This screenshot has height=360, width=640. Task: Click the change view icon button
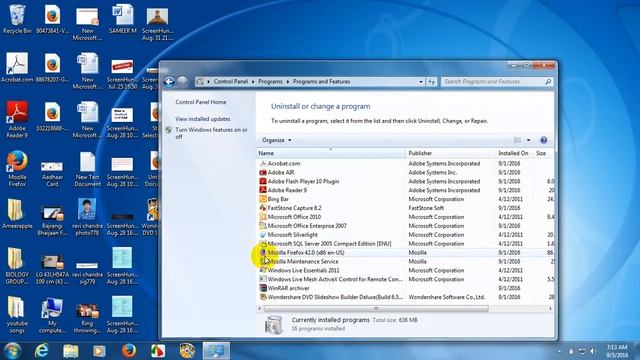[x=517, y=140]
